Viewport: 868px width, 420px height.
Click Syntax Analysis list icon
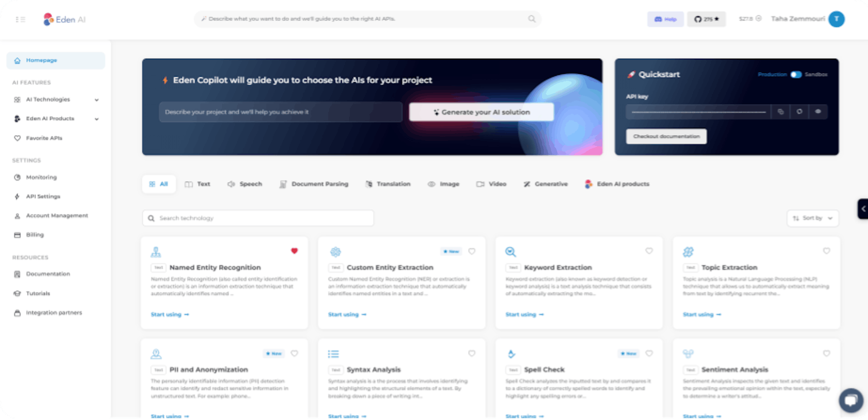(x=334, y=354)
